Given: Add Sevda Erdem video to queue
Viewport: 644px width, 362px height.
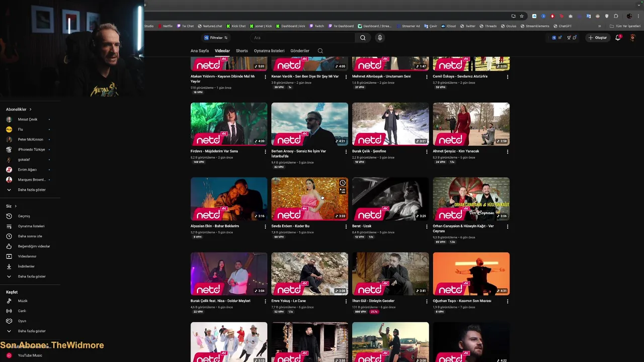Looking at the screenshot, I should pyautogui.click(x=343, y=191).
